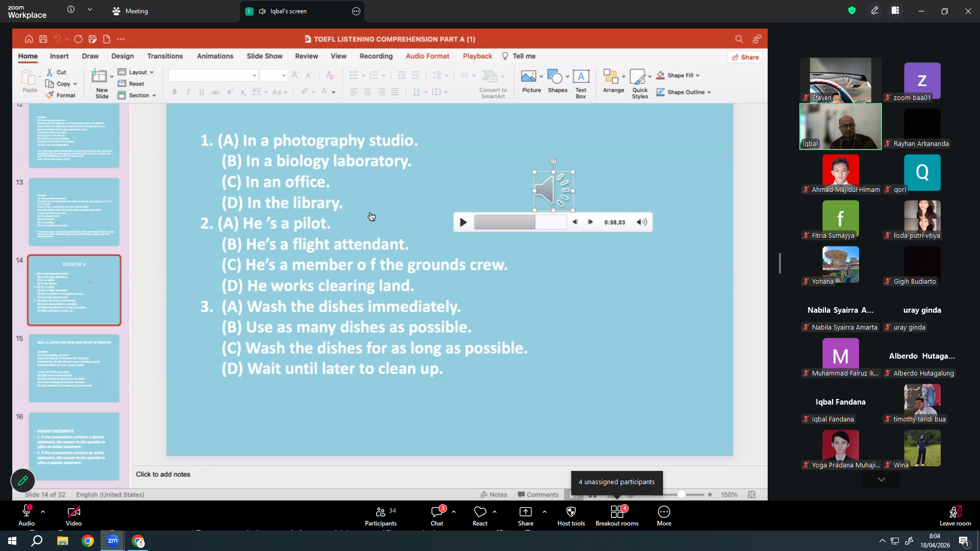Open the Insert ribbon tab
Viewport: 980px width, 551px height.
point(59,56)
